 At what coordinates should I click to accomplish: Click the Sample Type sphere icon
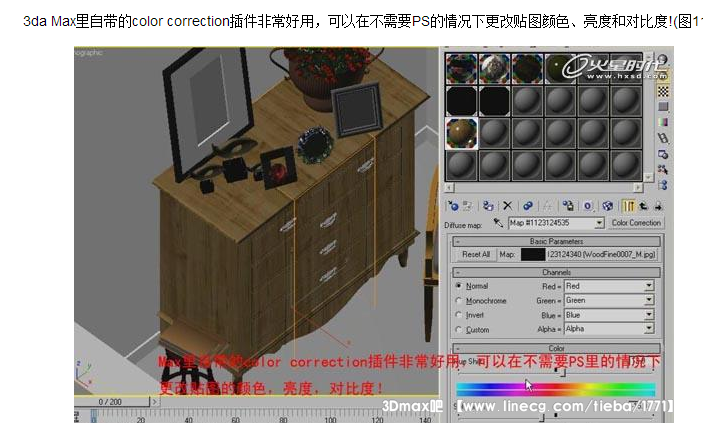(x=663, y=60)
